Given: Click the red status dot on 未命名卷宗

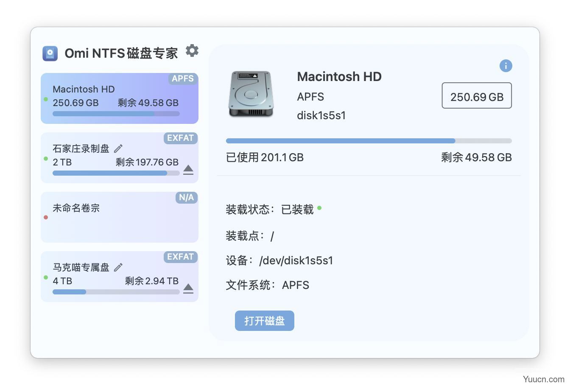Looking at the screenshot, I should (x=46, y=218).
